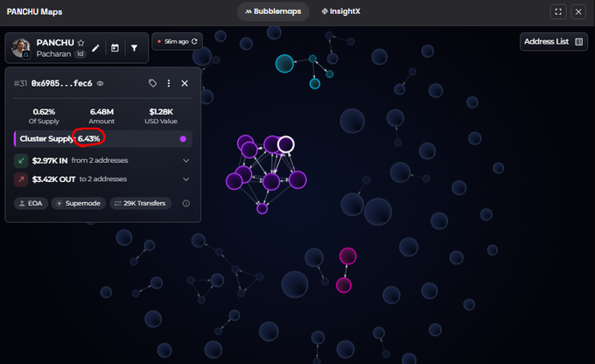Favorite PANCHU with the star icon
Screen dimensions: 595x364
coord(80,43)
